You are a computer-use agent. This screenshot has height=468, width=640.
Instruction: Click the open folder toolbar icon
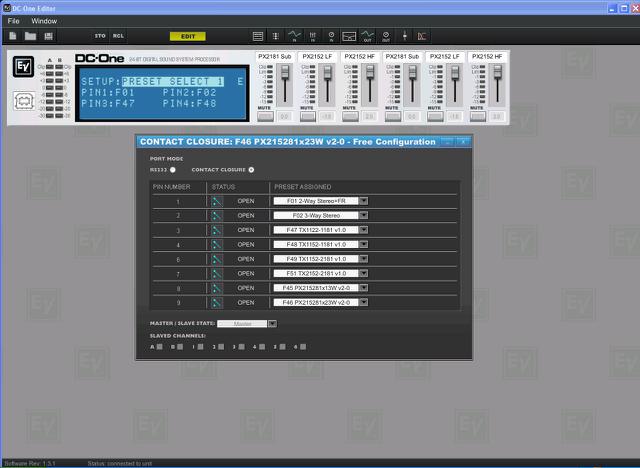coord(30,36)
